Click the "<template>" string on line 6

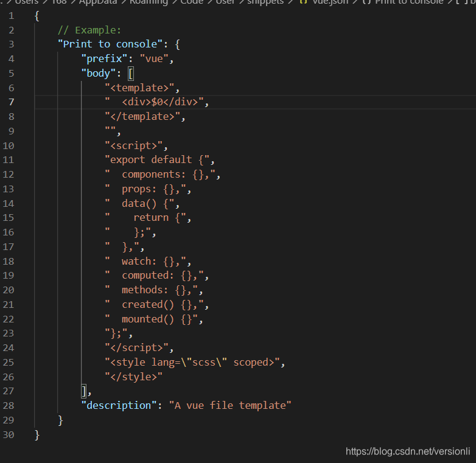[x=139, y=88]
